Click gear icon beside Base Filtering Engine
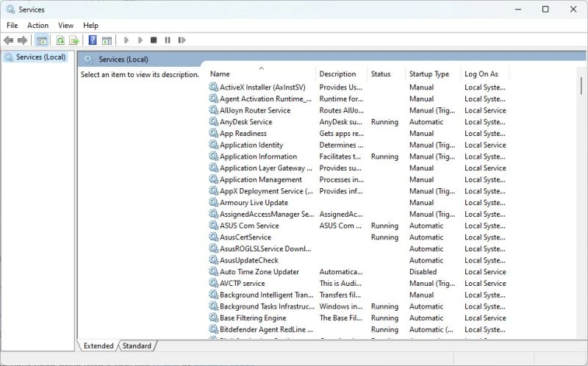The width and height of the screenshot is (588, 366). tap(214, 317)
